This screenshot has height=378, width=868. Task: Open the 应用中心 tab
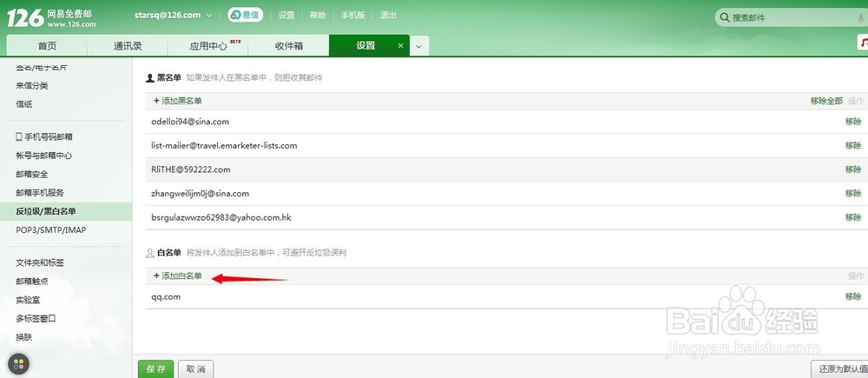[x=208, y=46]
